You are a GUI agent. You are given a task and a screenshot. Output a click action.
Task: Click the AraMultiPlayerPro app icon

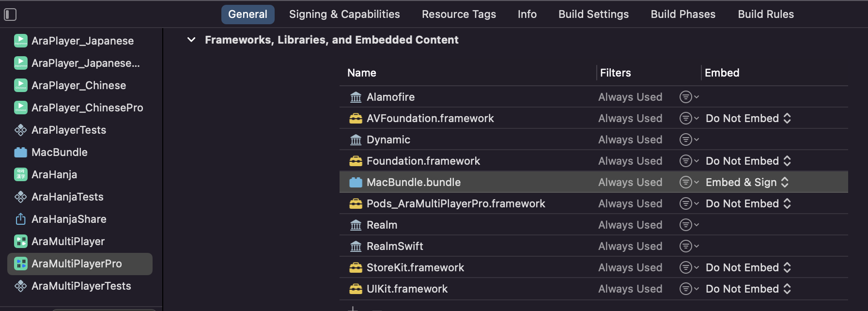coord(21,264)
